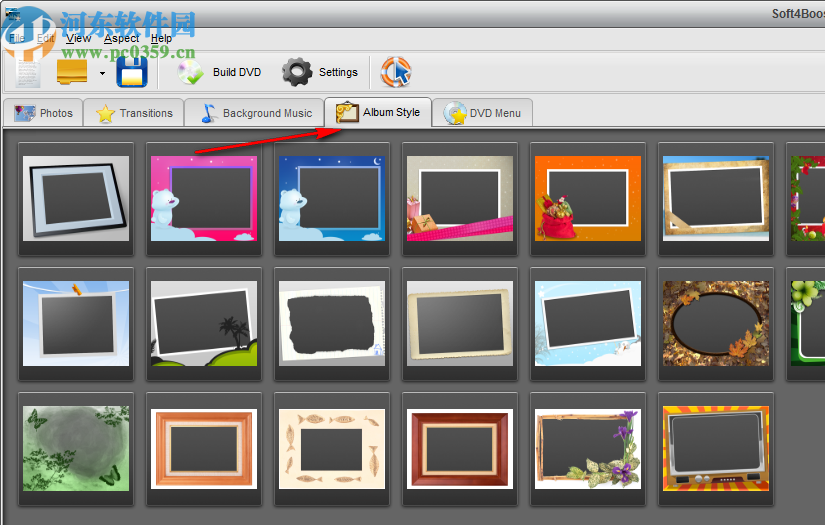Choose the tilted white picture frame style
The width and height of the screenshot is (825, 525).
[76, 198]
